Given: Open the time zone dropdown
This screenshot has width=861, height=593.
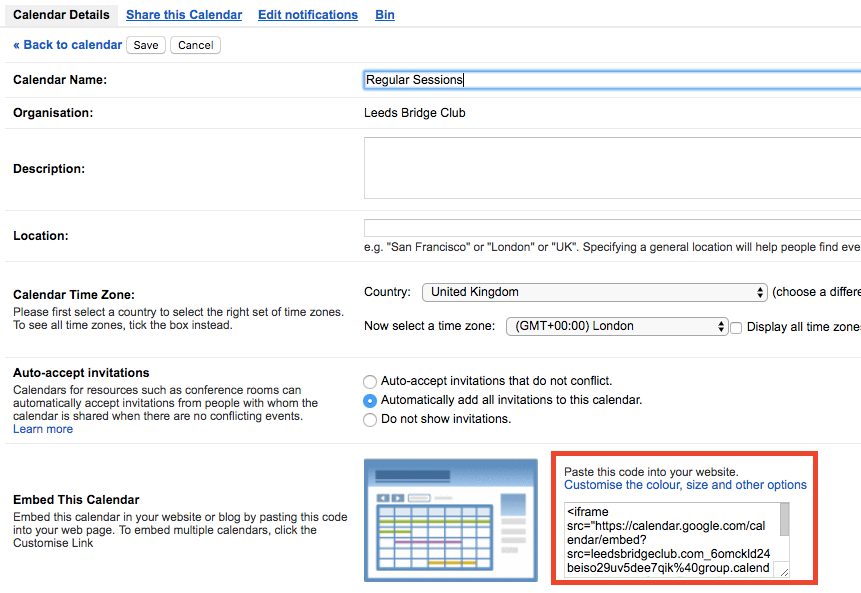Looking at the screenshot, I should 617,326.
